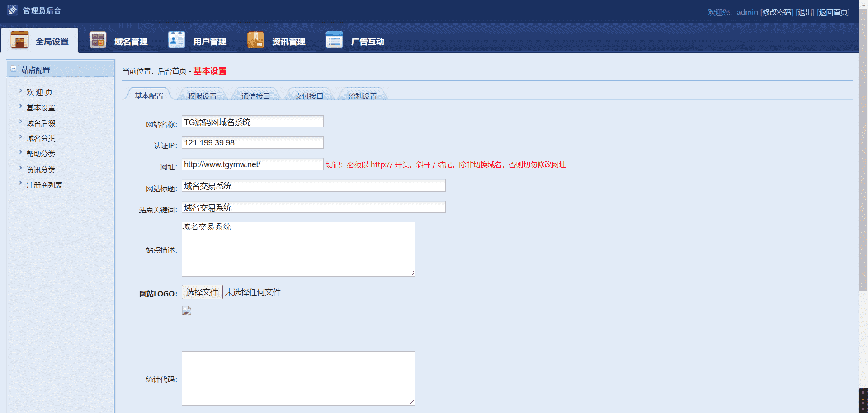Click the 选择文件 upload button
868x413 pixels.
click(202, 292)
